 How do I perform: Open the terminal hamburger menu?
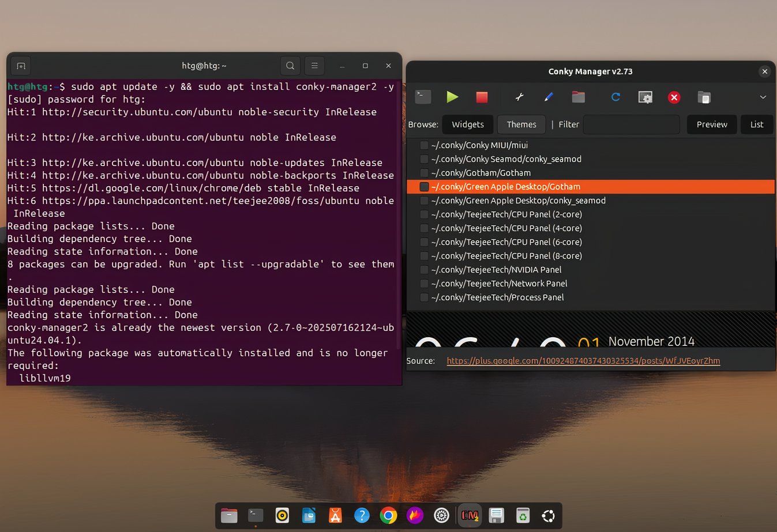pyautogui.click(x=314, y=66)
